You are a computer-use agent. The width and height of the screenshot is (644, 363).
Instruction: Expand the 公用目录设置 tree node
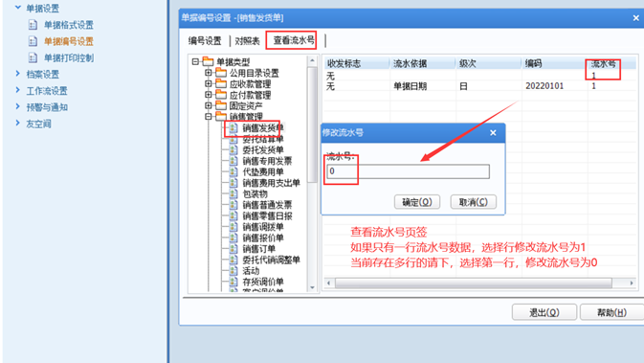click(x=209, y=73)
